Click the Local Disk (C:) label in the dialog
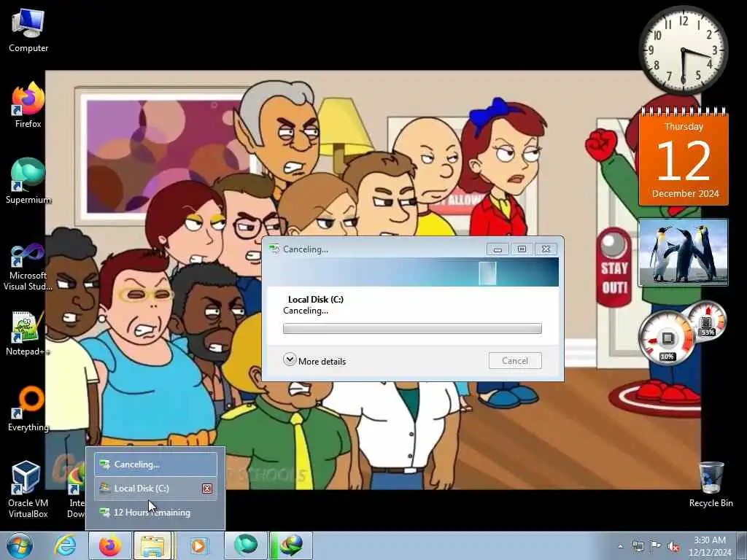747x560 pixels. (316, 300)
